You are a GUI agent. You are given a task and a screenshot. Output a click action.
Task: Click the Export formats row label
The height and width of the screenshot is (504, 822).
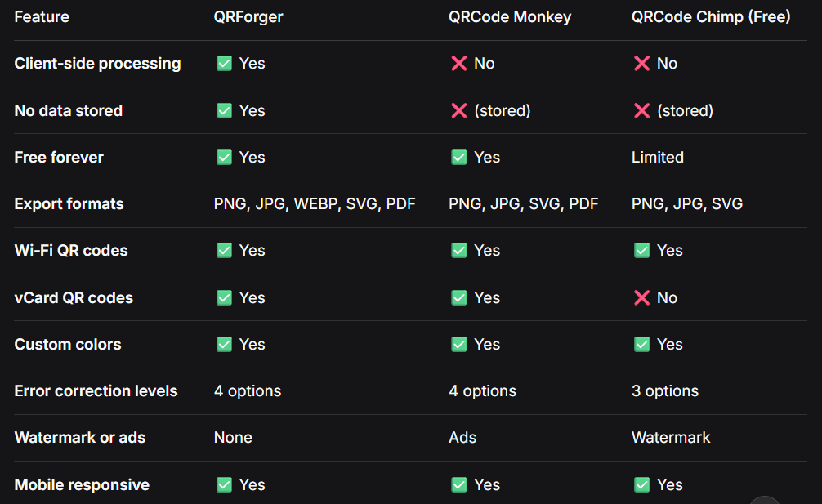pos(69,203)
